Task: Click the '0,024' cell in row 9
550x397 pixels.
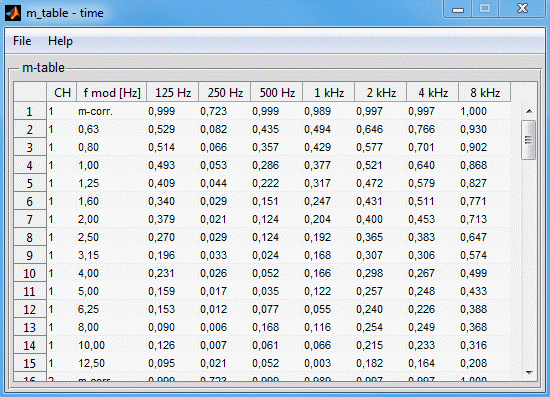Action: coord(277,255)
